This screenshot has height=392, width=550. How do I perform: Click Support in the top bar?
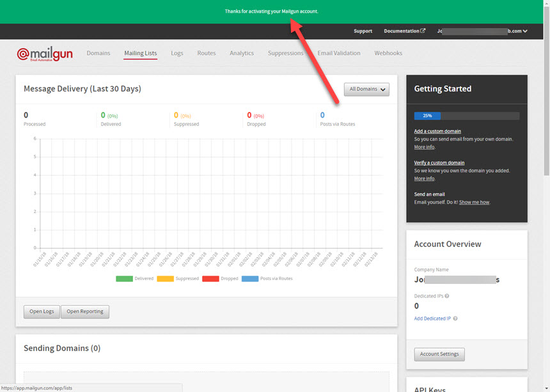(363, 31)
